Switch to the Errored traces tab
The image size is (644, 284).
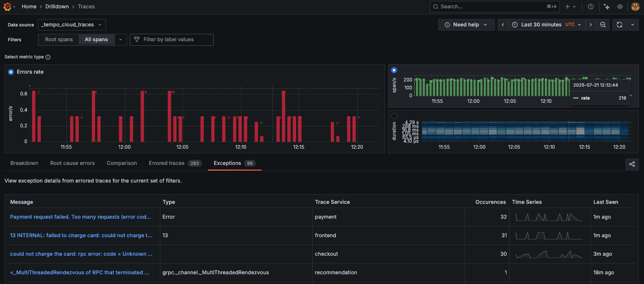[x=166, y=163]
